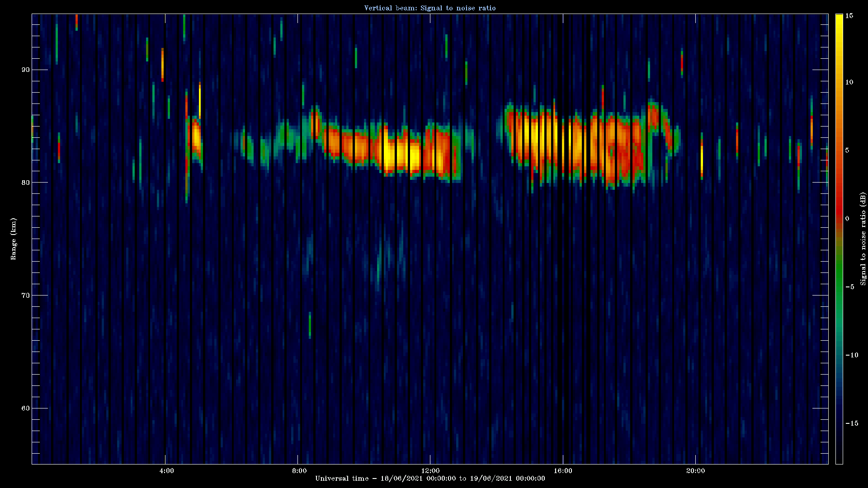The height and width of the screenshot is (488, 868).
Task: Select the 70 km range tick label
Action: pyautogui.click(x=25, y=296)
